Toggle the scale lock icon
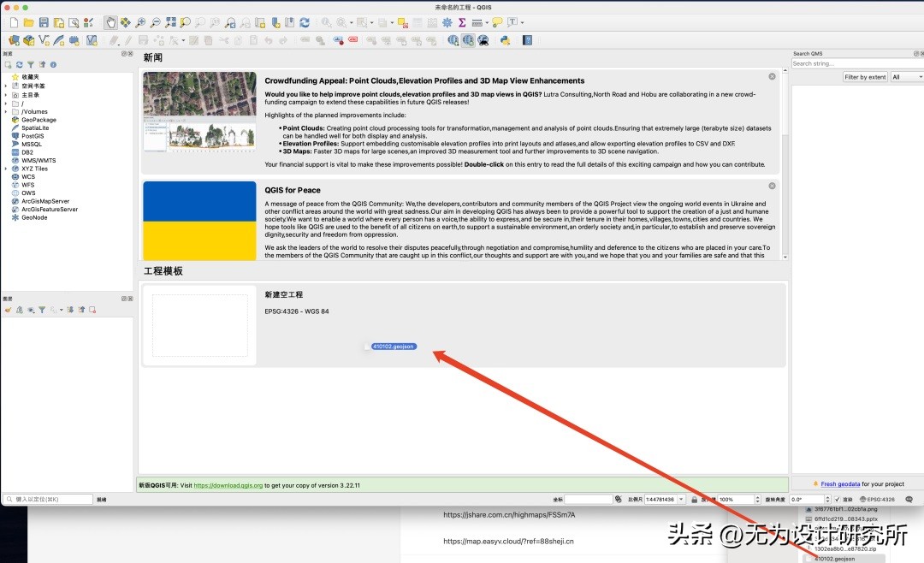The height and width of the screenshot is (563, 924). (x=695, y=500)
